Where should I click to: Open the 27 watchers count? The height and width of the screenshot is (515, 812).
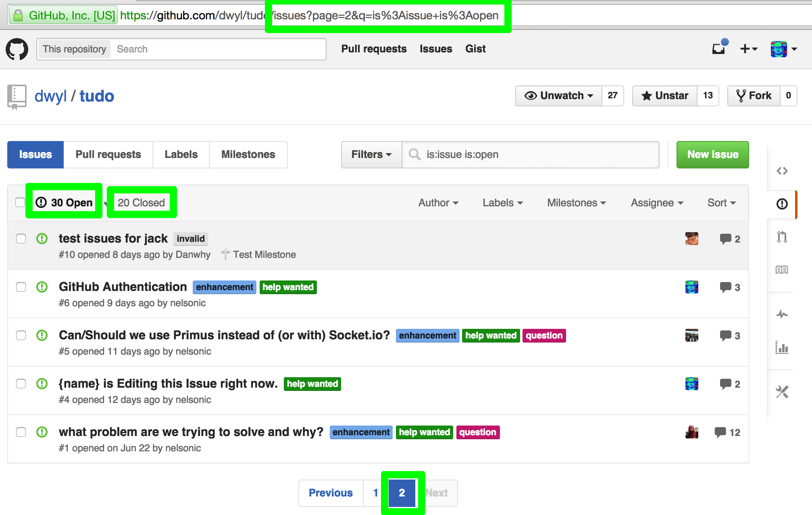coord(613,96)
